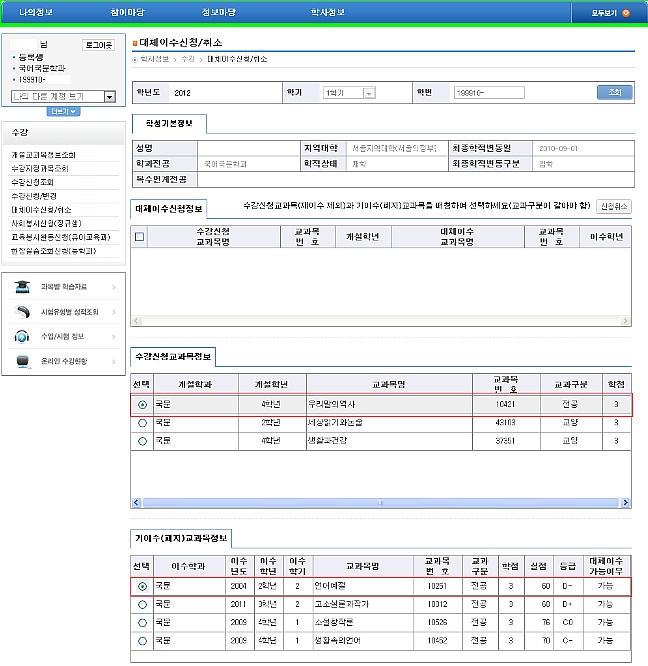Click the 시험유형별 성적조회 icon
The height and width of the screenshot is (666, 648).
pos(21,312)
